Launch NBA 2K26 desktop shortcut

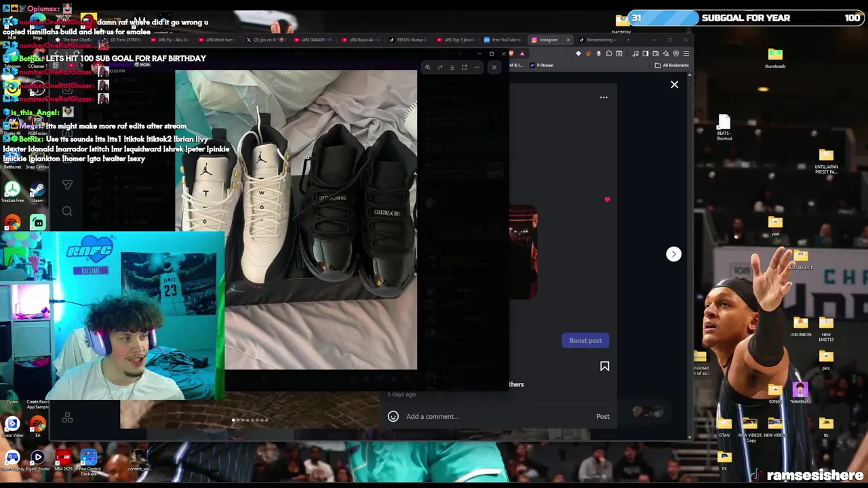click(63, 461)
